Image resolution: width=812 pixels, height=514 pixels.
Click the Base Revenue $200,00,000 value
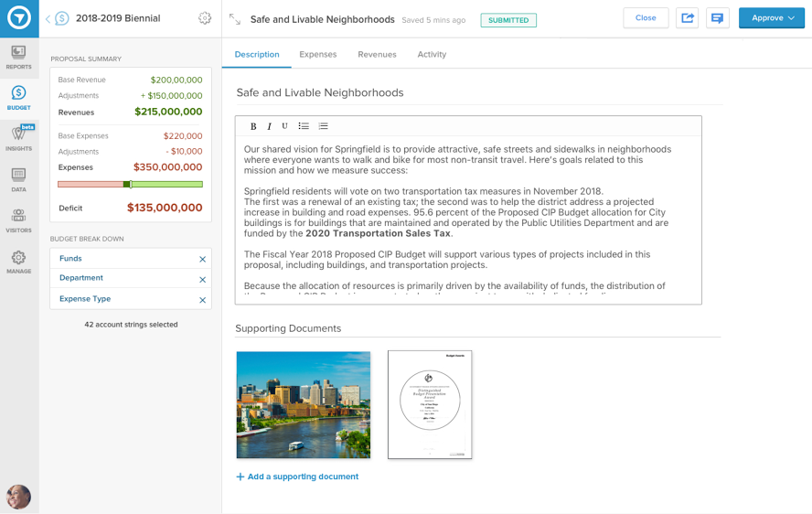pyautogui.click(x=176, y=80)
